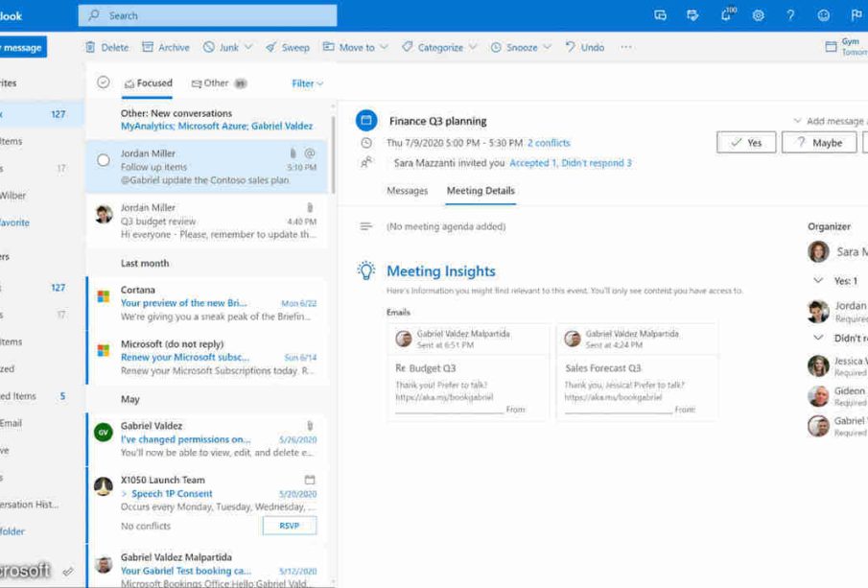The image size is (868, 588).
Task: Open the 2 conflicts link
Action: (x=549, y=143)
